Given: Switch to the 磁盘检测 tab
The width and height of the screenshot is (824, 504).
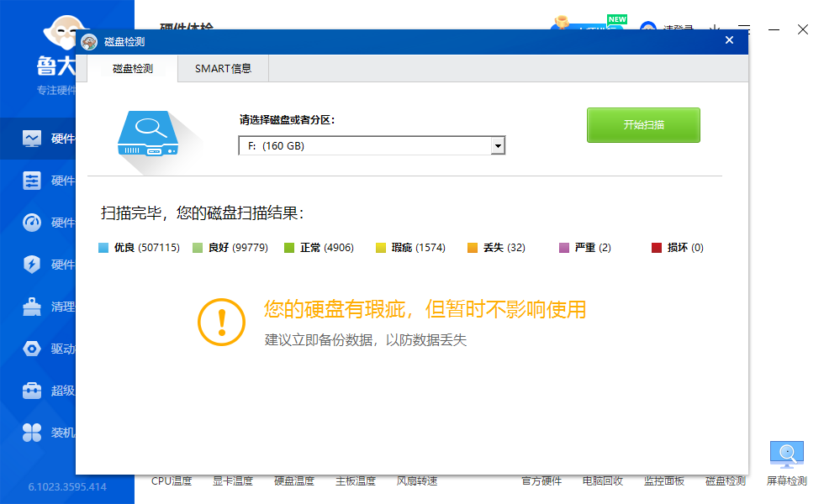Looking at the screenshot, I should (x=133, y=69).
